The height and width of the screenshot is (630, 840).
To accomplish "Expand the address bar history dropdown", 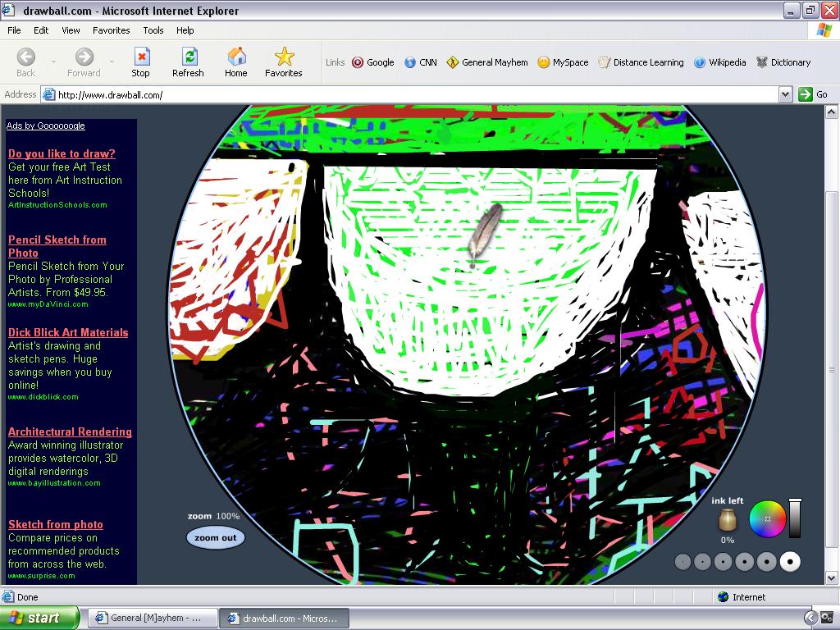I will (x=785, y=95).
